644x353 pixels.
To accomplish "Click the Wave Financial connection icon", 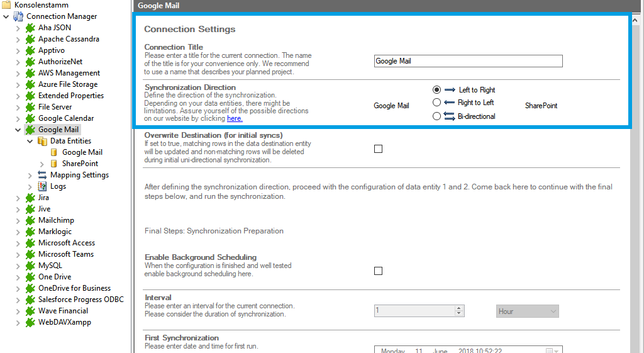I will click(30, 311).
